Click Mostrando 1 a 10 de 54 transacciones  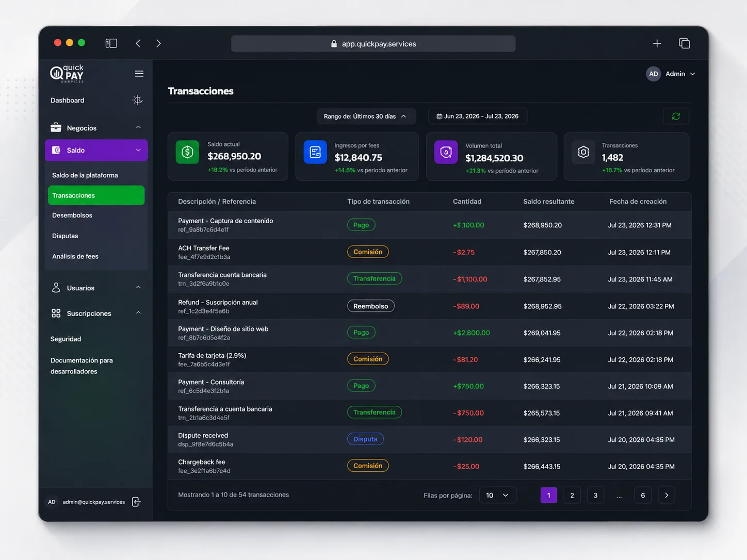pos(233,495)
